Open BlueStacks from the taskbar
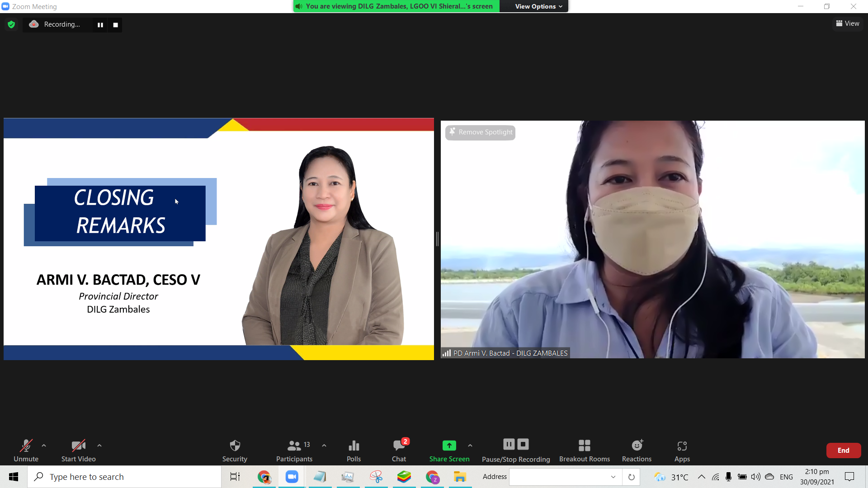 (404, 477)
